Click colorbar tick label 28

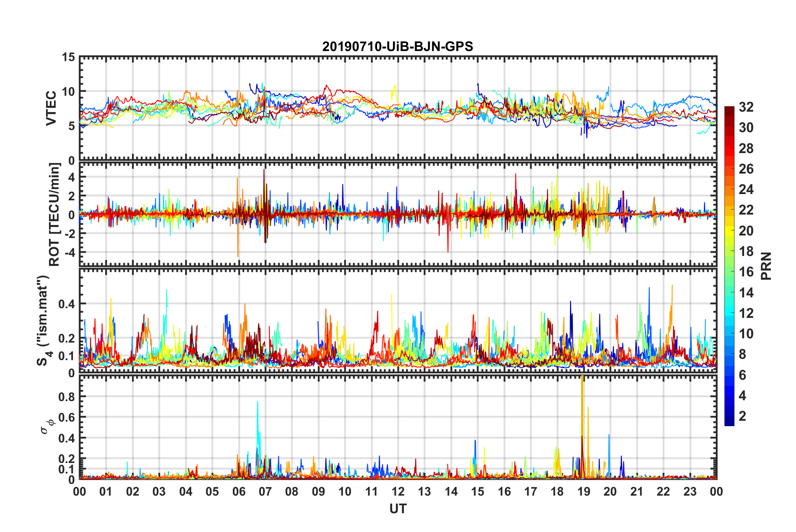(746, 148)
